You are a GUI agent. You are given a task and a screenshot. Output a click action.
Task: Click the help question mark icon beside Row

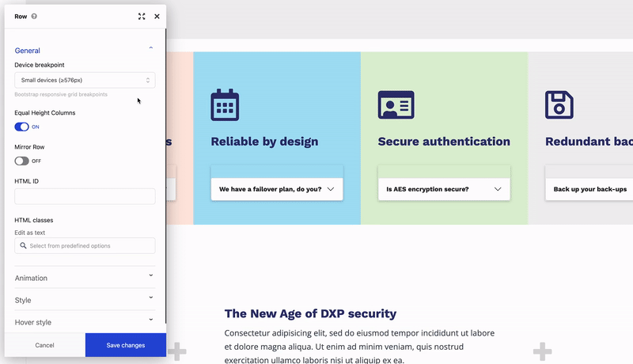(34, 16)
